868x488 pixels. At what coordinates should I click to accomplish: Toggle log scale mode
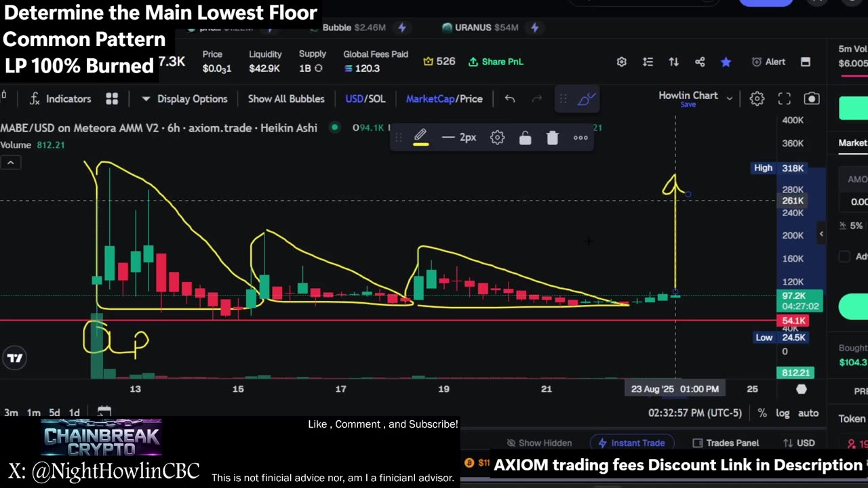783,413
